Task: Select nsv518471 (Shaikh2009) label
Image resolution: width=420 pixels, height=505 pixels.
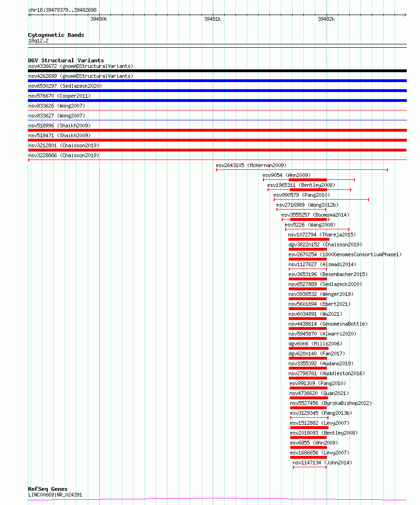Action: [59, 135]
